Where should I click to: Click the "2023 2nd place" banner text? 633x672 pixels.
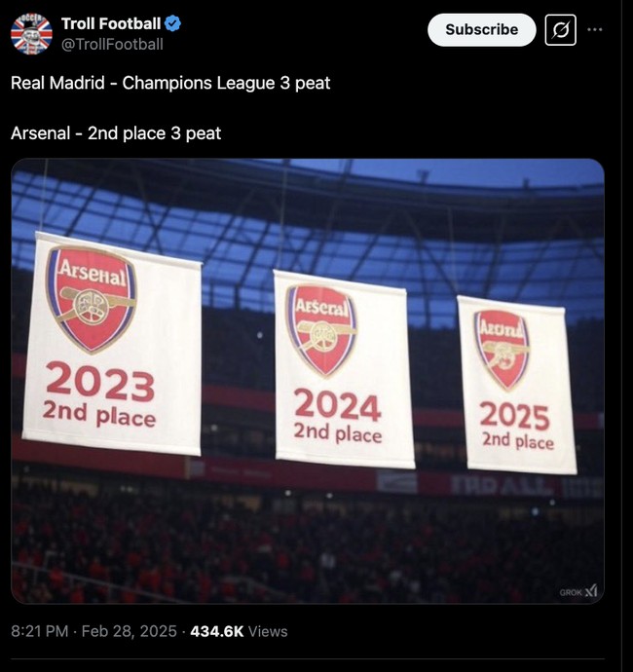[99, 395]
